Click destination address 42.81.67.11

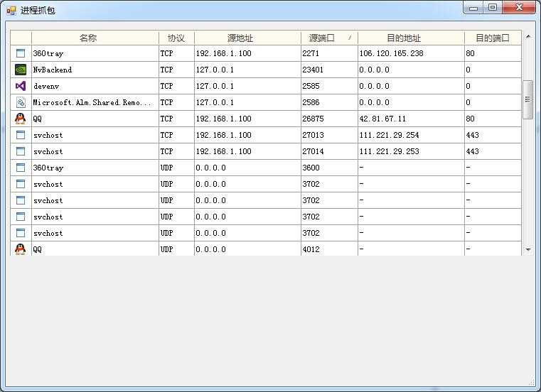click(x=382, y=119)
